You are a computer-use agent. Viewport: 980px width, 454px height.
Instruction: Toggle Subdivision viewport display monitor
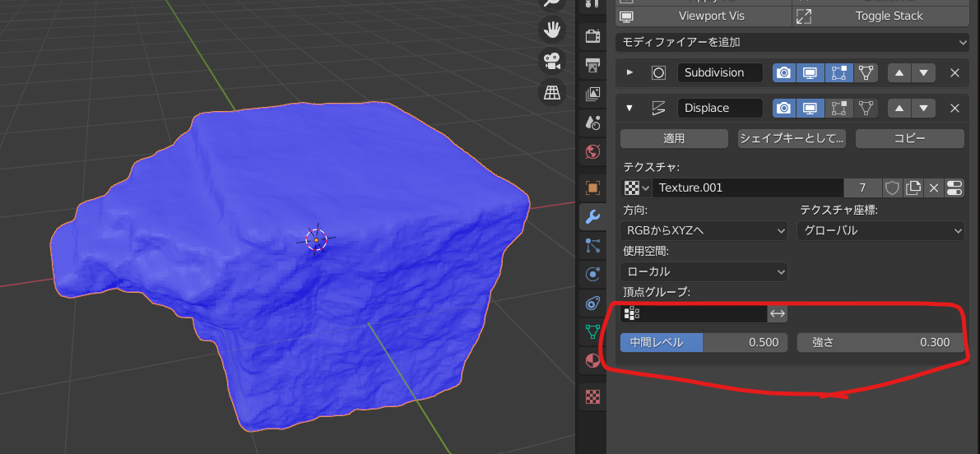pyautogui.click(x=810, y=72)
